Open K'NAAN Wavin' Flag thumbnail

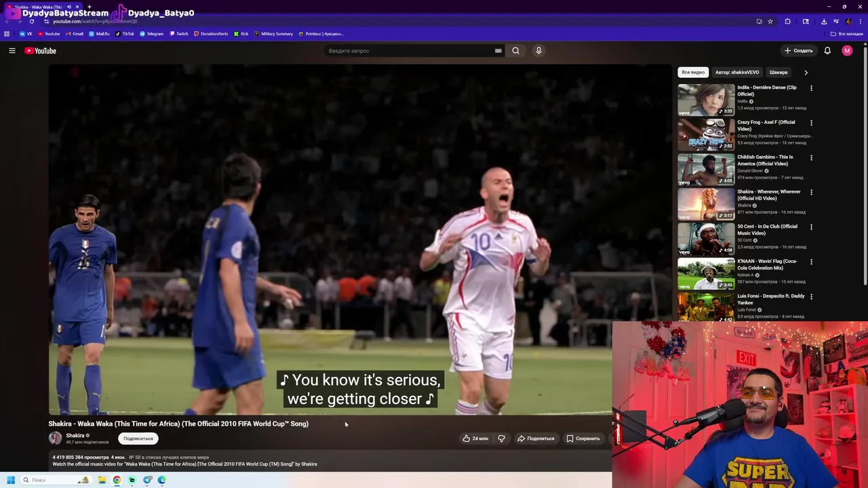click(x=706, y=273)
